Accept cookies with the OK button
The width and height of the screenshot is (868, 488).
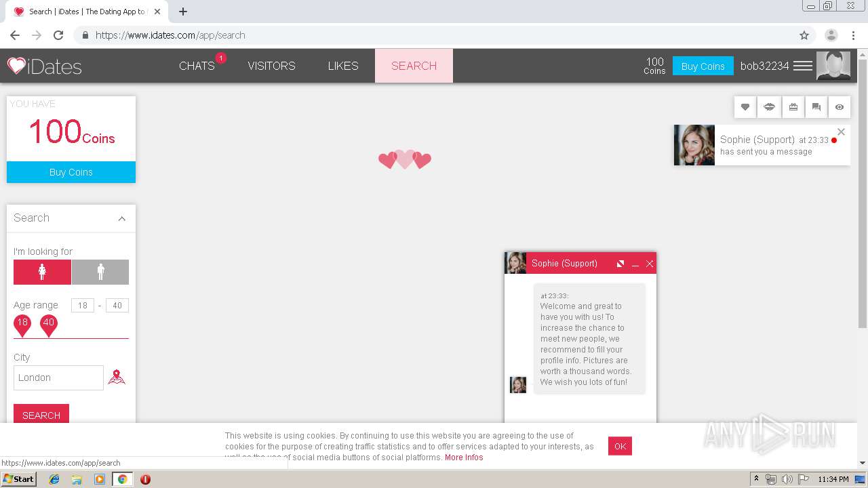tap(620, 446)
